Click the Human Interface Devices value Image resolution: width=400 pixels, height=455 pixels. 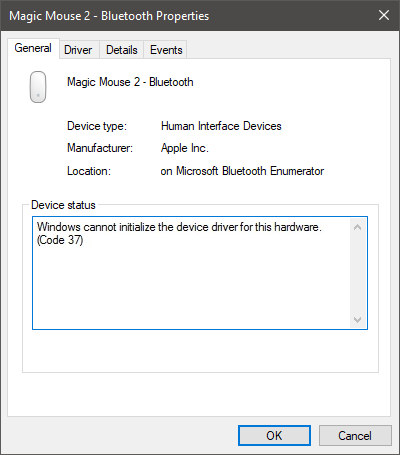click(221, 126)
